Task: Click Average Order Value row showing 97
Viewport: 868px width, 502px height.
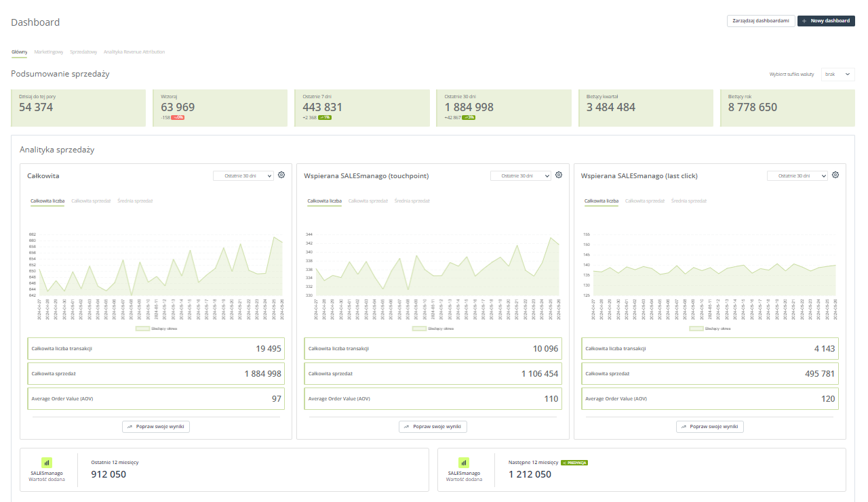Action: pyautogui.click(x=156, y=398)
